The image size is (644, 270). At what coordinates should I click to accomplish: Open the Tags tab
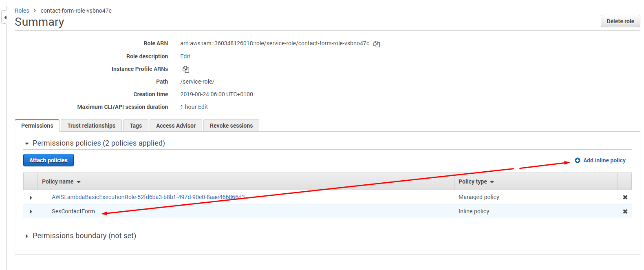click(136, 126)
